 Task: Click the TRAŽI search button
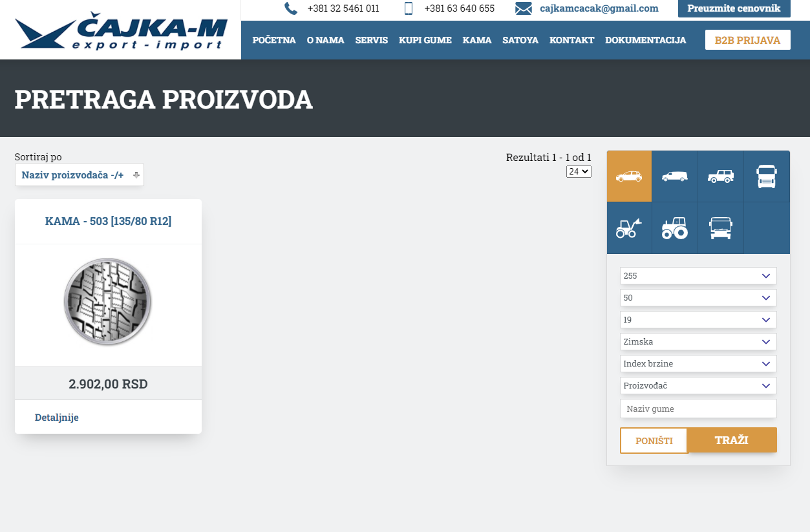pyautogui.click(x=732, y=440)
